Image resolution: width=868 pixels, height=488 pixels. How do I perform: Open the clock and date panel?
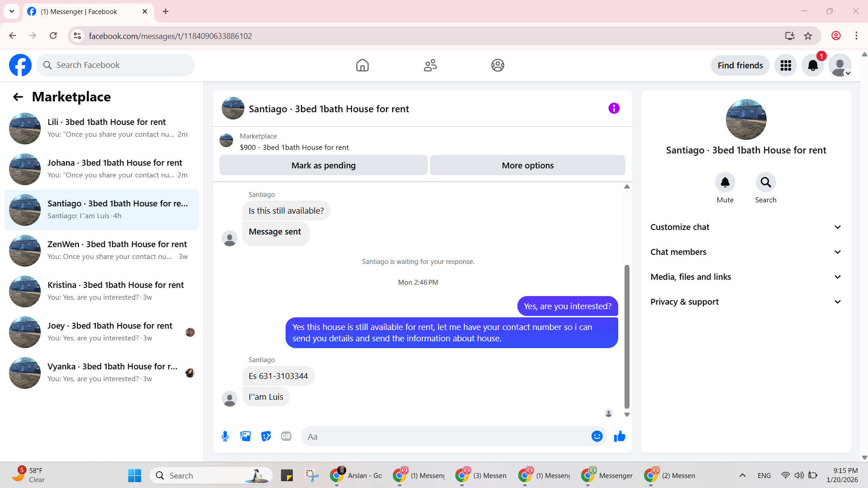point(842,475)
